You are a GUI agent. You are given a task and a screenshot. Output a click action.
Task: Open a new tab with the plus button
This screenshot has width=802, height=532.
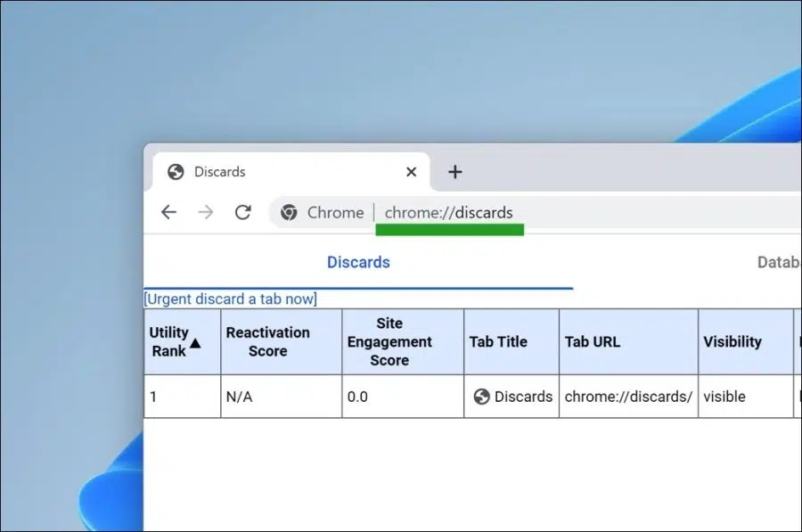(454, 172)
